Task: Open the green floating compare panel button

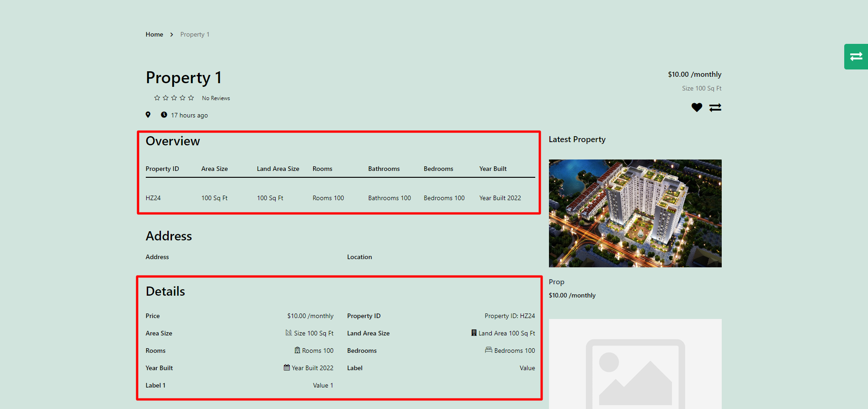Action: click(x=856, y=57)
